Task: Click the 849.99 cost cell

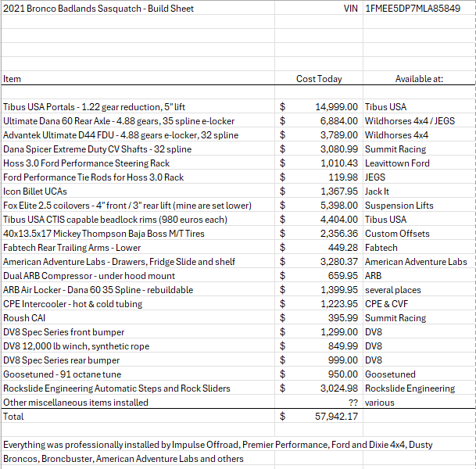Action: 319,345
